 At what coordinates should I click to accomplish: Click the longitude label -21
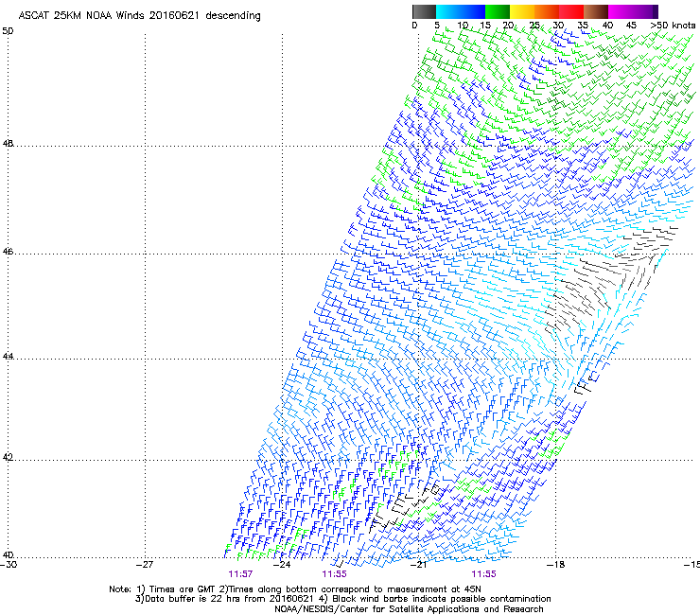[x=418, y=565]
